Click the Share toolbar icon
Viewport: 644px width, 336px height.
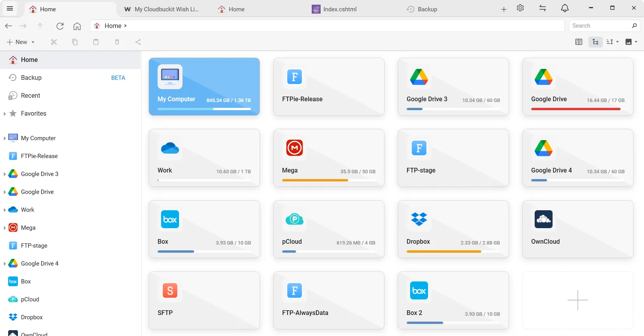[x=138, y=42]
